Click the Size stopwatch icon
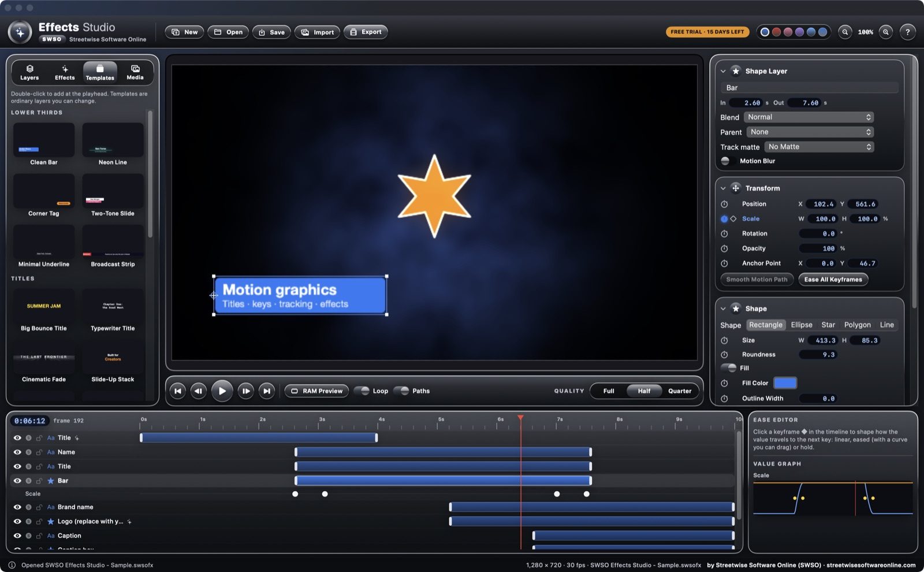Viewport: 924px width, 572px height. pos(724,340)
